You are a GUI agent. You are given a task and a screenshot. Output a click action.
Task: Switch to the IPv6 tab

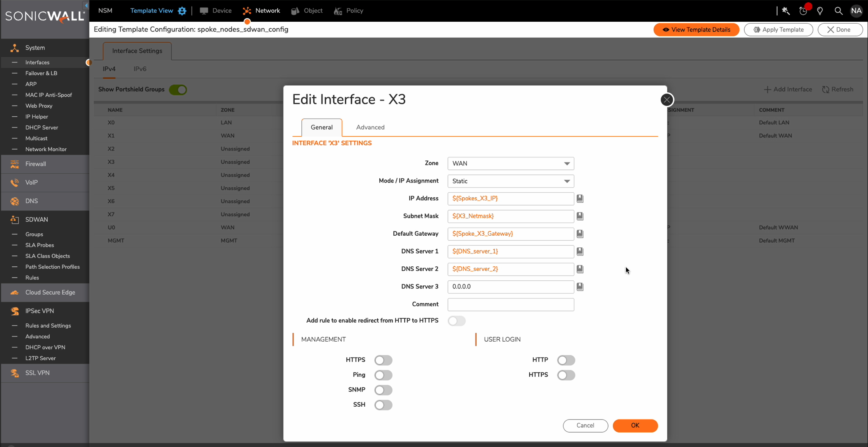[x=140, y=69]
